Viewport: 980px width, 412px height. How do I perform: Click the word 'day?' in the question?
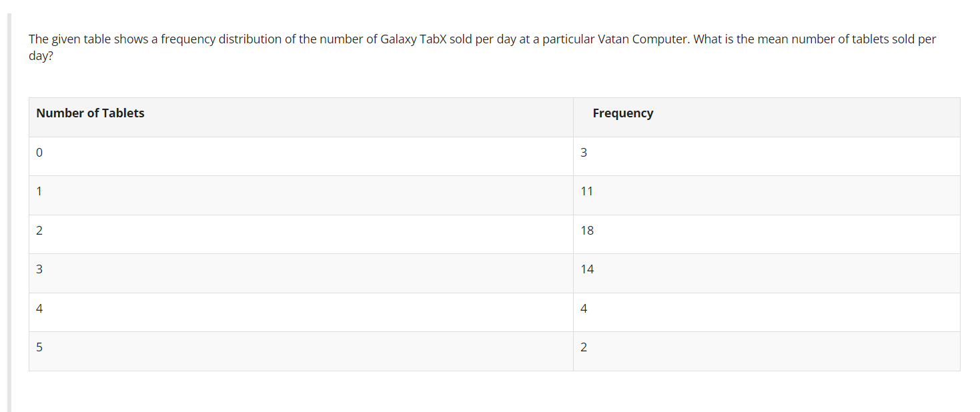41,56
